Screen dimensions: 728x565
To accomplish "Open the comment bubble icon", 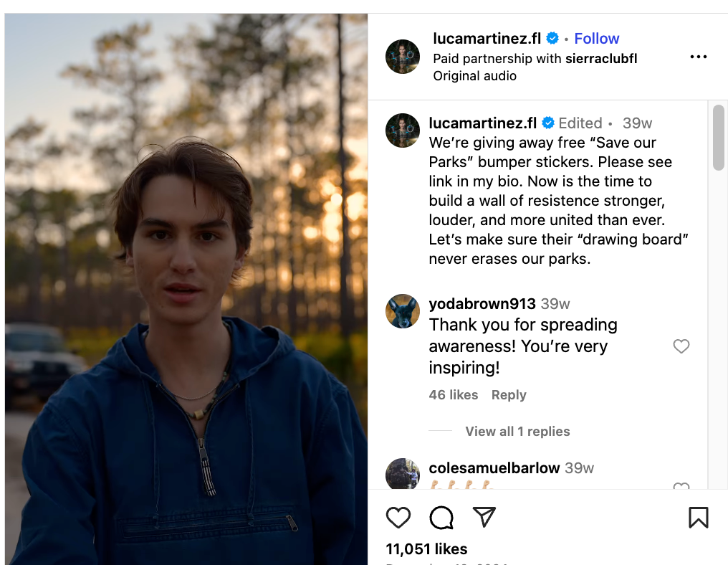I will [441, 518].
